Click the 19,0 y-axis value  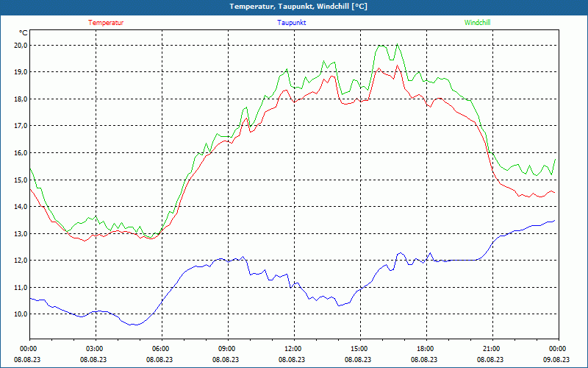coord(21,72)
